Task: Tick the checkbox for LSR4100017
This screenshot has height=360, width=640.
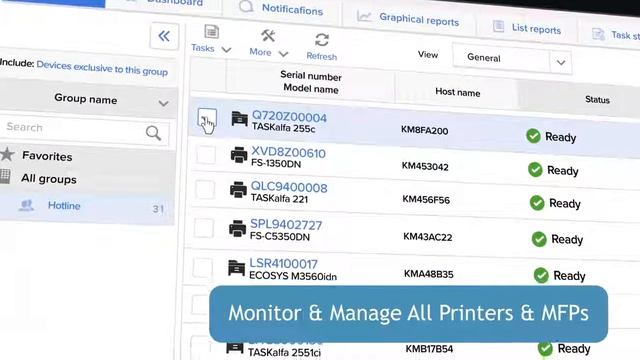Action: click(202, 267)
